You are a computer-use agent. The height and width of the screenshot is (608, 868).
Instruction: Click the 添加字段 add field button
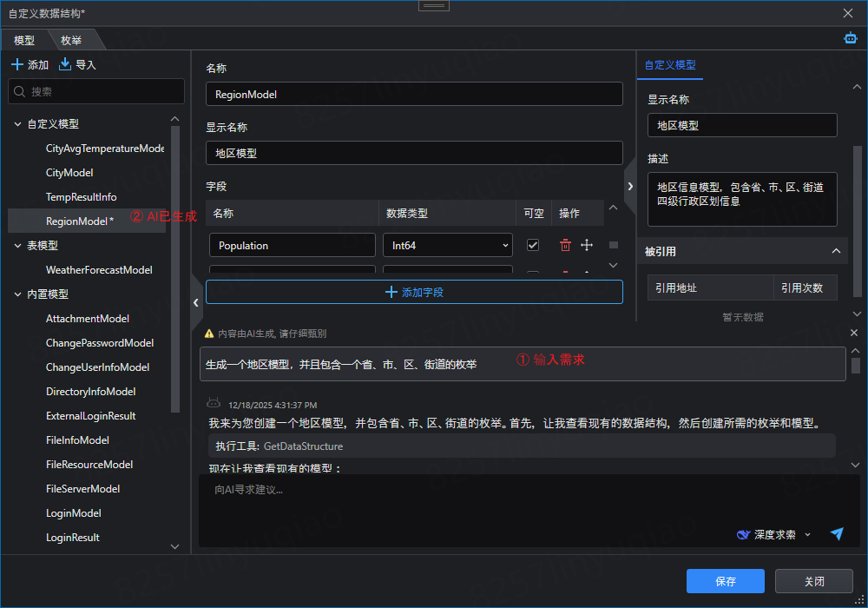pyautogui.click(x=414, y=293)
